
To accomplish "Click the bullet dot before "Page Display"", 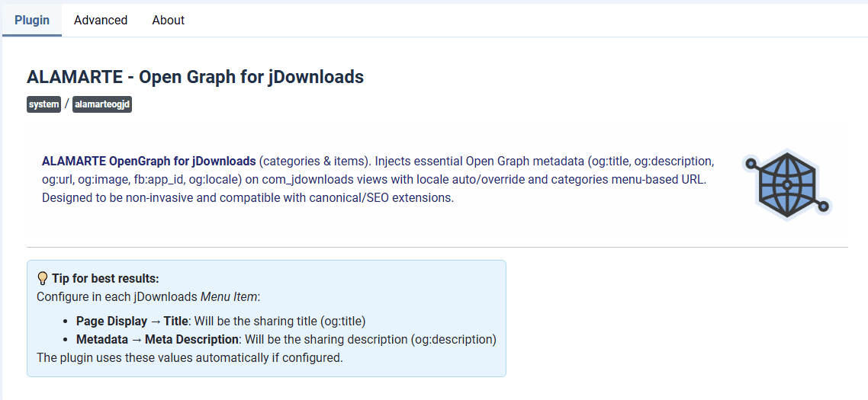I will [68, 322].
